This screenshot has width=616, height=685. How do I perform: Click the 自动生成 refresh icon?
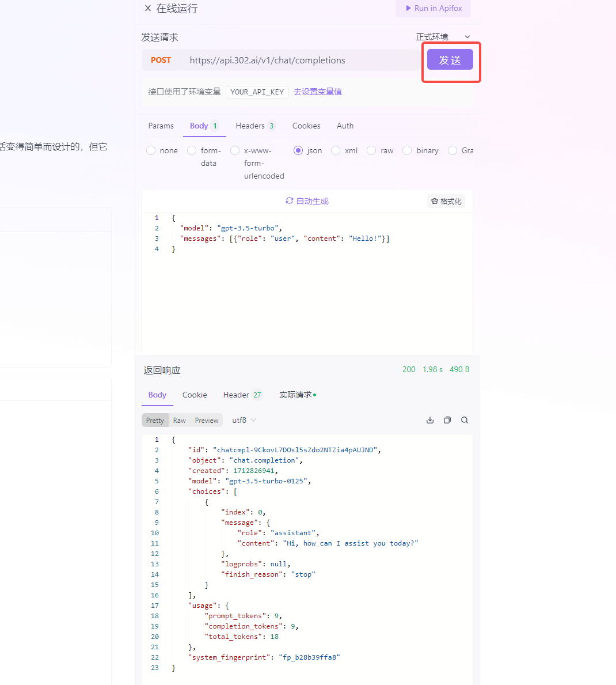289,200
